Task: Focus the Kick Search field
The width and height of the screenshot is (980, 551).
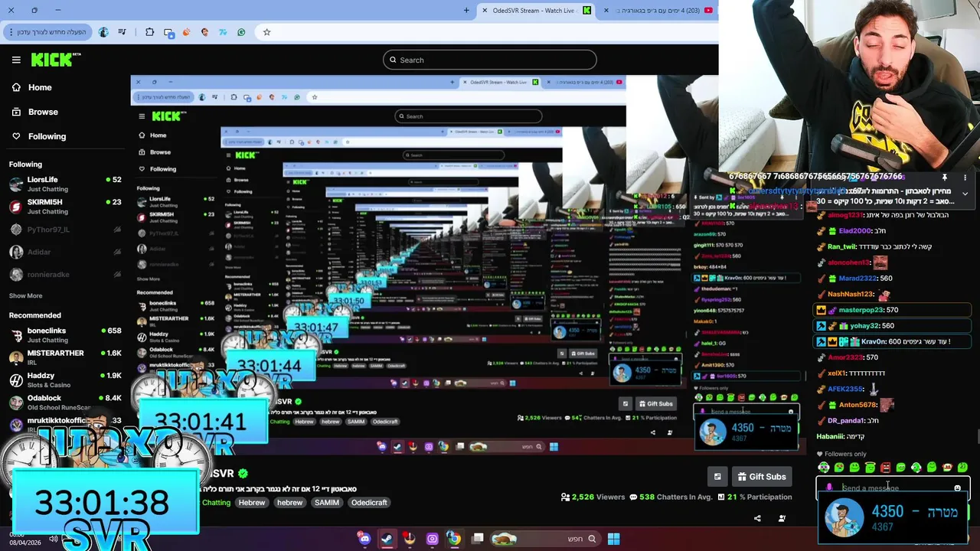Action: click(490, 60)
